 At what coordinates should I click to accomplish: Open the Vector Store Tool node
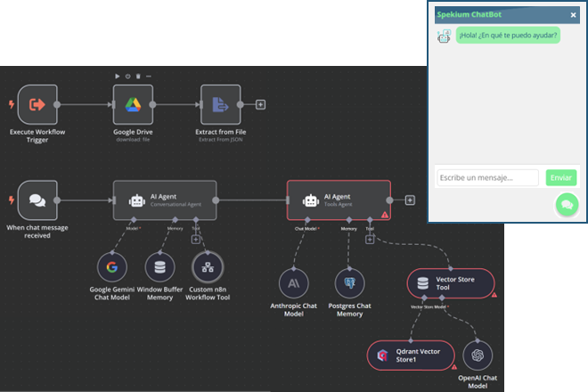coord(451,283)
